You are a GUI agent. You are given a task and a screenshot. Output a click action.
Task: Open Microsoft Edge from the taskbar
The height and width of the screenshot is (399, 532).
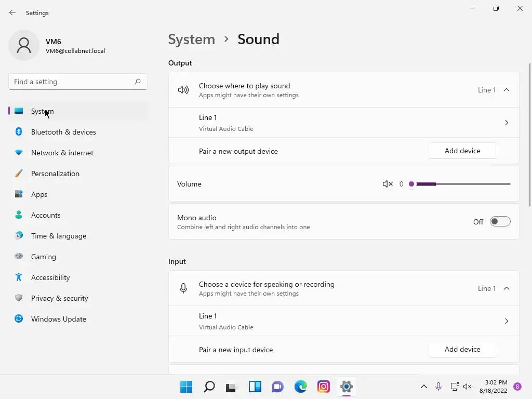tap(301, 387)
